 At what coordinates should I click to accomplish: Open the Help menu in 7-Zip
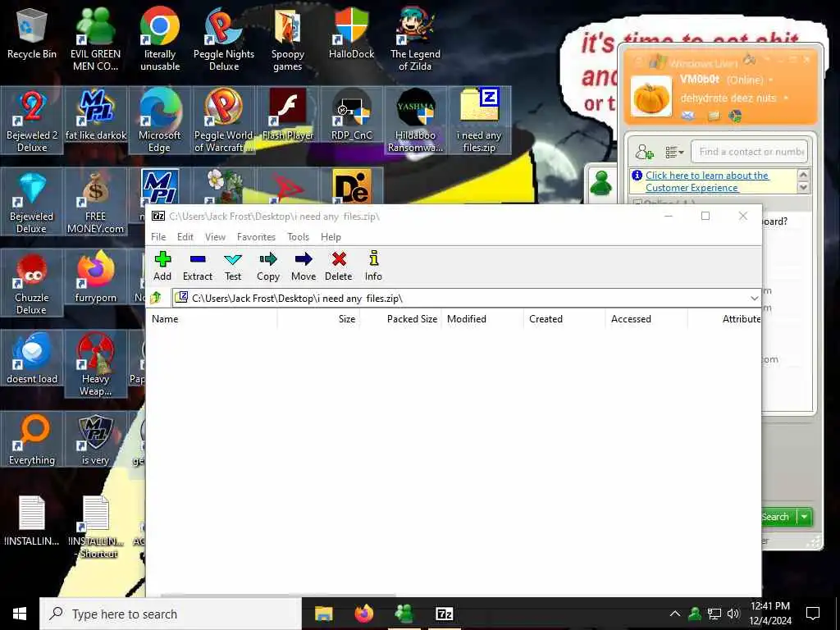[331, 237]
